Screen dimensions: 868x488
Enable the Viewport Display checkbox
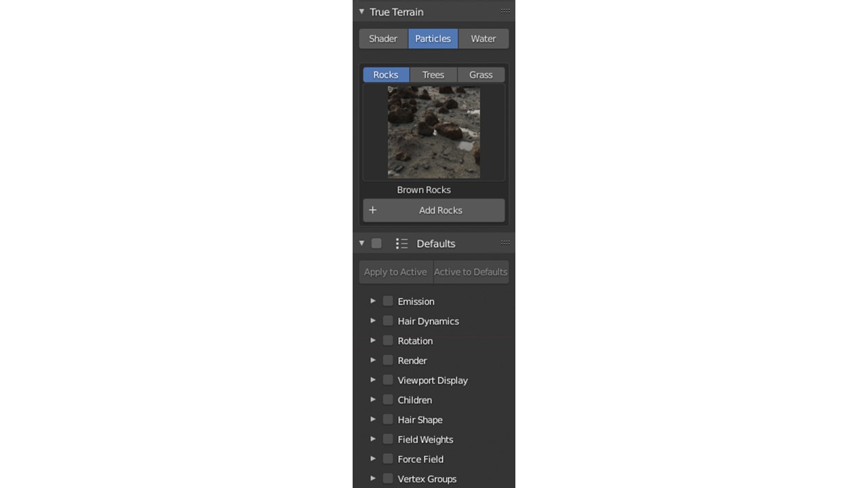388,380
